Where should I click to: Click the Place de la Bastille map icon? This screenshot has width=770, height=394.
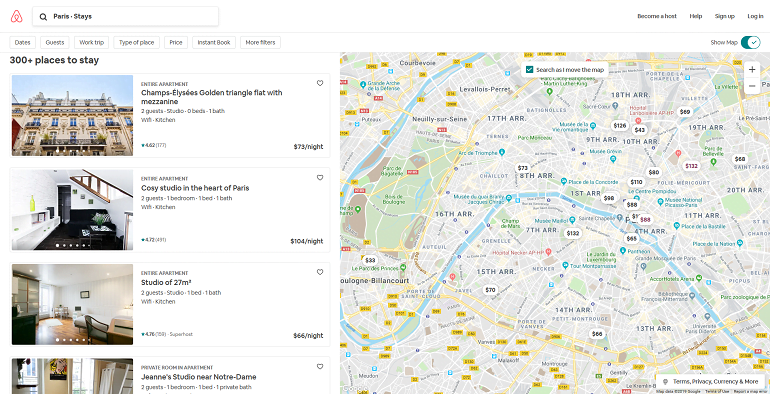click(677, 226)
